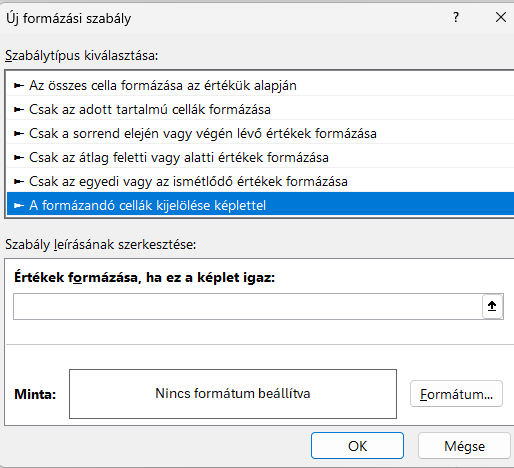The image size is (514, 468).
Task: Select 'Az összes cella formázása az értékük alapján'
Action: pos(260,85)
